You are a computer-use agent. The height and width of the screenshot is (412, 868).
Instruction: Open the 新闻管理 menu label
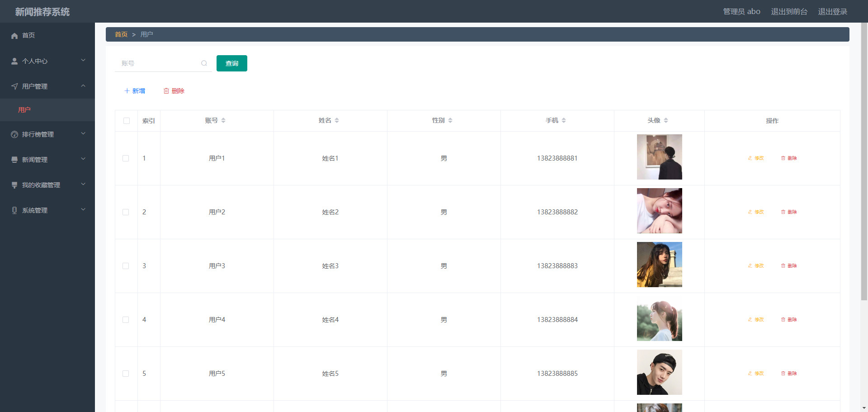[x=35, y=160]
